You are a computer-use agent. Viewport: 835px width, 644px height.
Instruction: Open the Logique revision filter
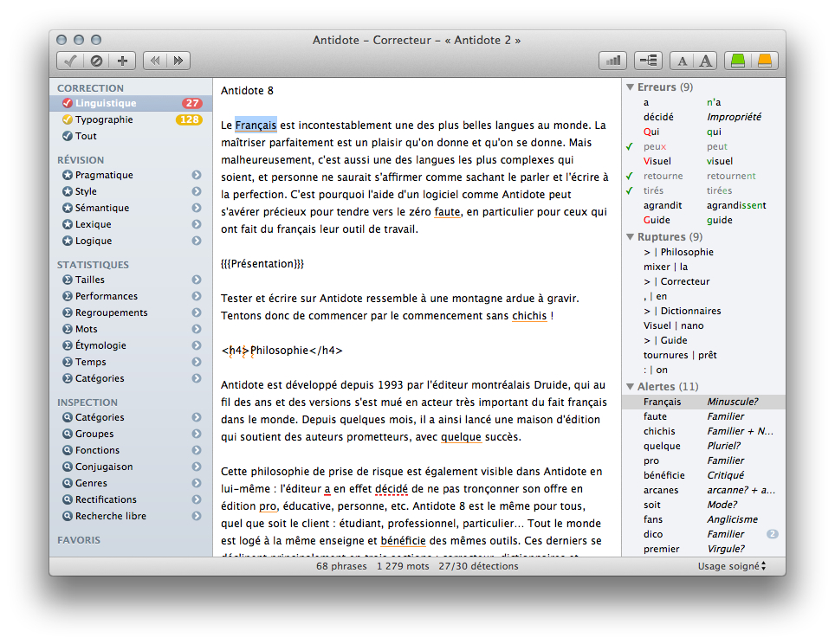coord(131,241)
